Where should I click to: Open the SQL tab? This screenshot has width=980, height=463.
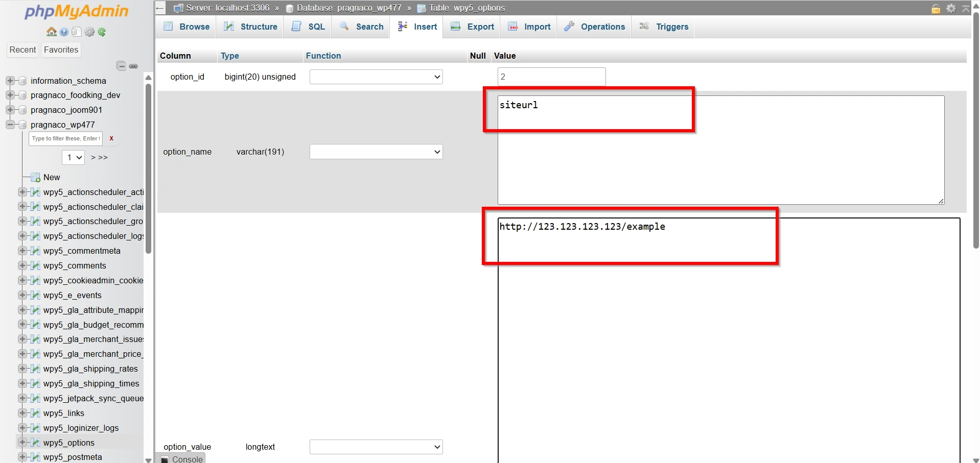[x=308, y=27]
